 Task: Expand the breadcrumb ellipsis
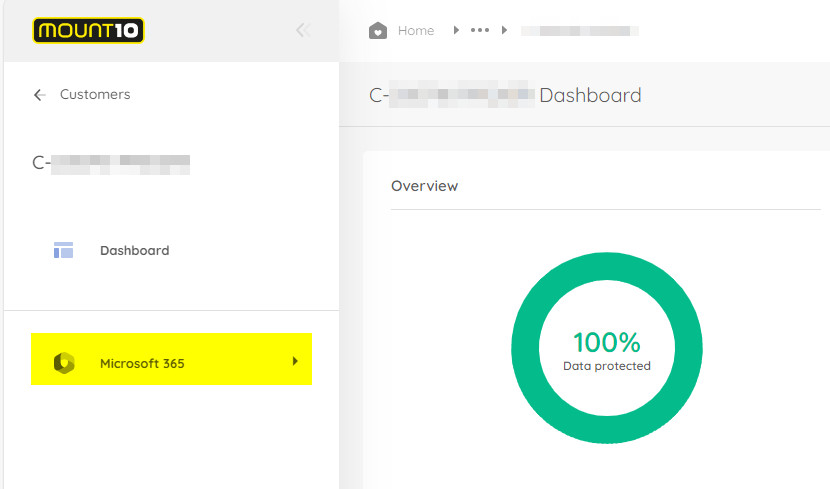point(480,31)
